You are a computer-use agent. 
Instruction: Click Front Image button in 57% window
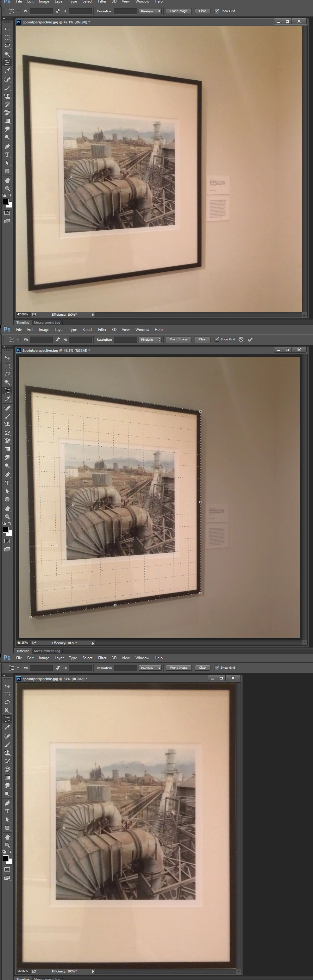[178, 668]
